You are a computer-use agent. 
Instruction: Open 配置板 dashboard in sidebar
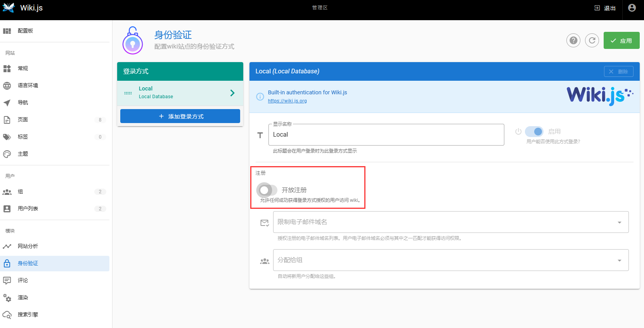55,31
